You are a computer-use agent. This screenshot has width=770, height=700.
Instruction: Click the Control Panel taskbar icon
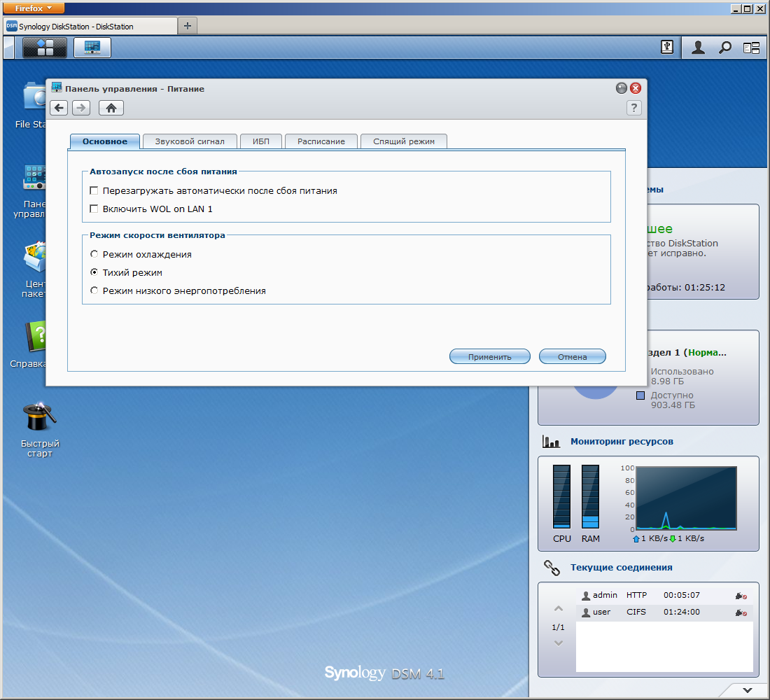tap(92, 48)
